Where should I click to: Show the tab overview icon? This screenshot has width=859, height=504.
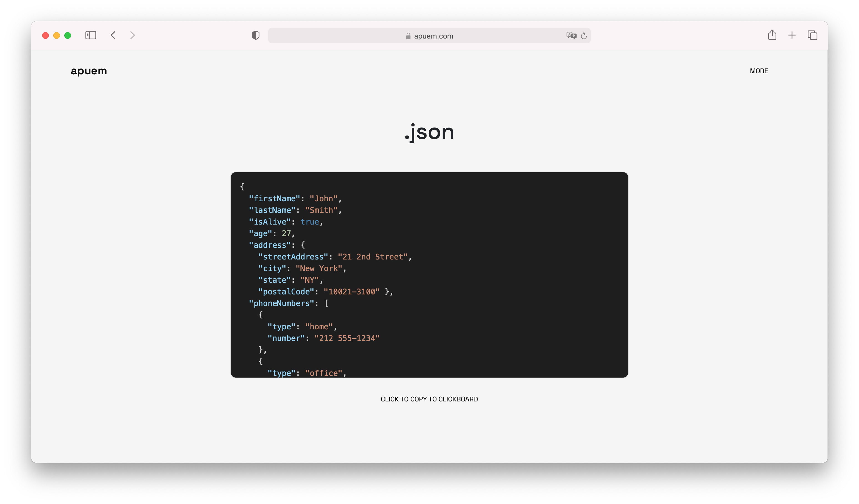[x=812, y=35]
